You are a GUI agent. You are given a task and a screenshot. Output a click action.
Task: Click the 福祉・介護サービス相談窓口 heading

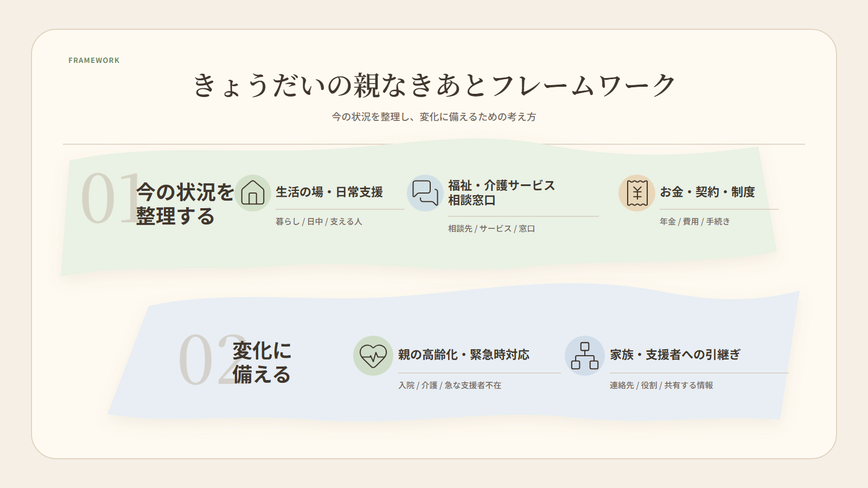(x=502, y=192)
